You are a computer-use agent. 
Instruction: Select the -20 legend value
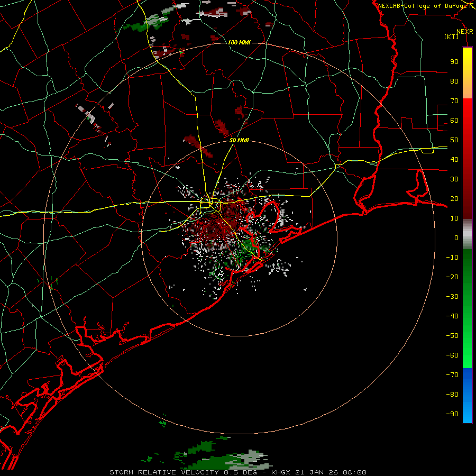[x=452, y=277]
